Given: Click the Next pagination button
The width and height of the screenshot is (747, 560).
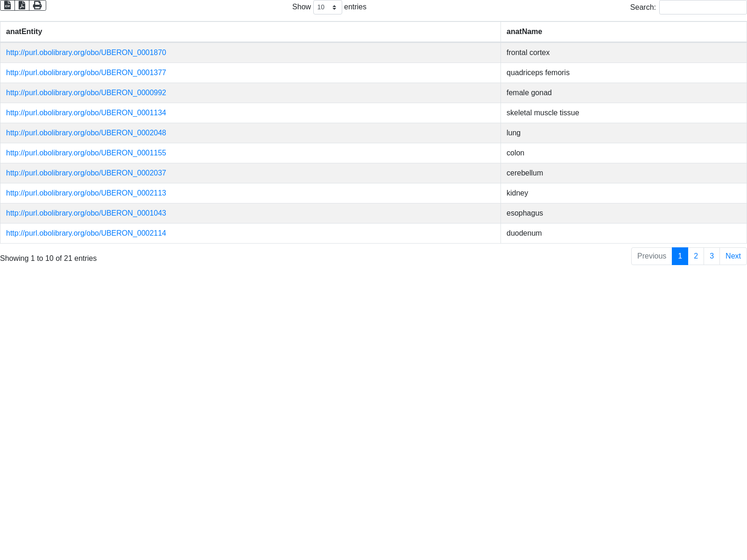Looking at the screenshot, I should (733, 256).
